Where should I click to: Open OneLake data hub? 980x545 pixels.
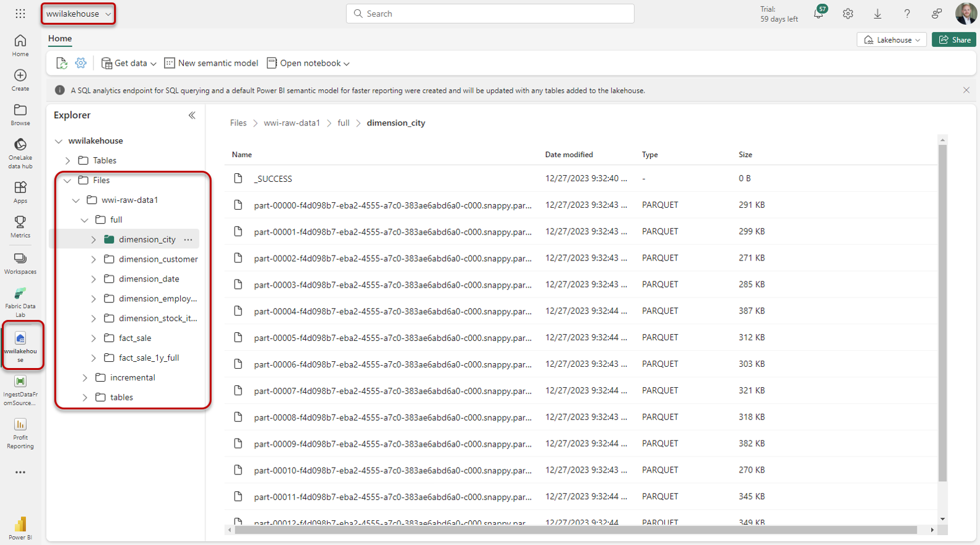(20, 153)
